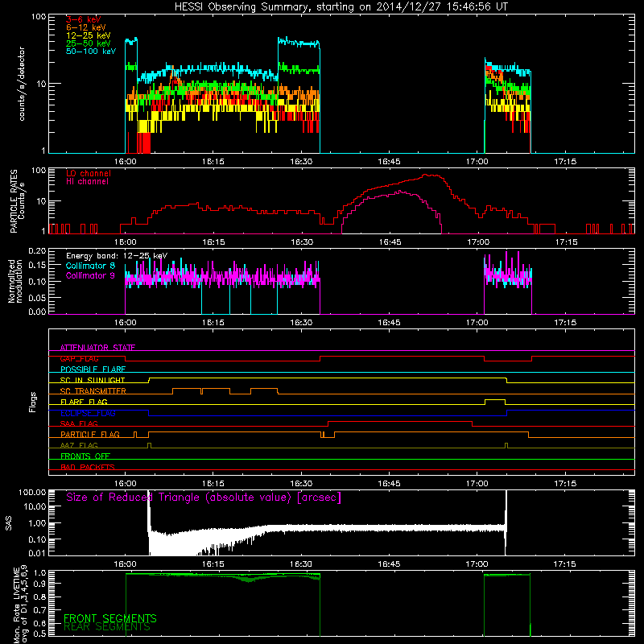Click the ATTENUATOR_STATE flag label
The height and width of the screenshot is (644, 644).
(97, 348)
